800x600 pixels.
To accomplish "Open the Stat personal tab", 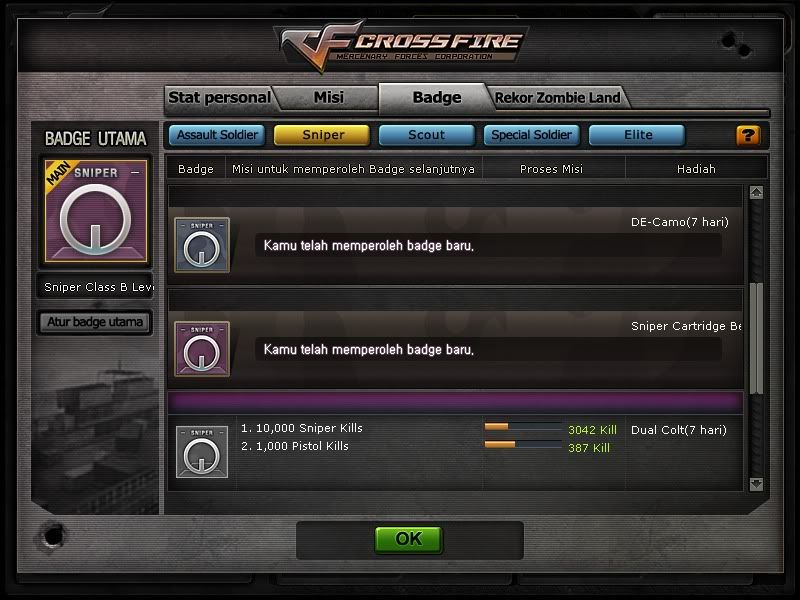I will coord(219,97).
